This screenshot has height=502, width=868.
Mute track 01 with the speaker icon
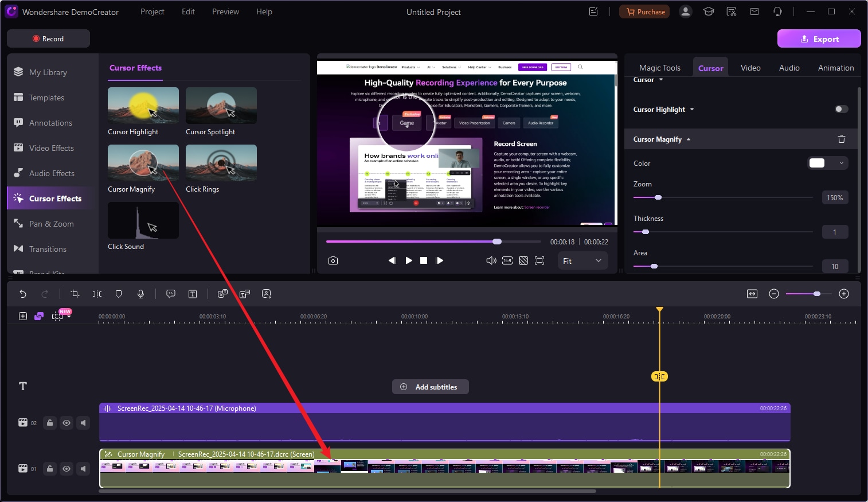click(x=83, y=469)
